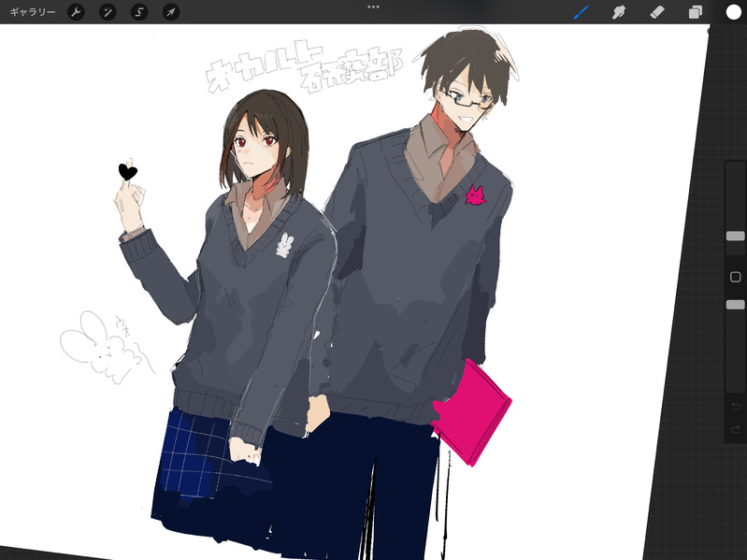Open the ギャラリー gallery view
747x560 pixels.
33,12
